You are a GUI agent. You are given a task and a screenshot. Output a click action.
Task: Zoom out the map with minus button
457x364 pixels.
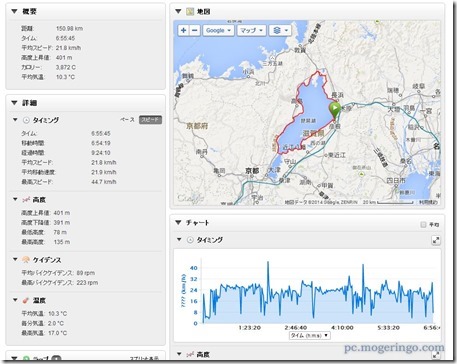point(195,30)
